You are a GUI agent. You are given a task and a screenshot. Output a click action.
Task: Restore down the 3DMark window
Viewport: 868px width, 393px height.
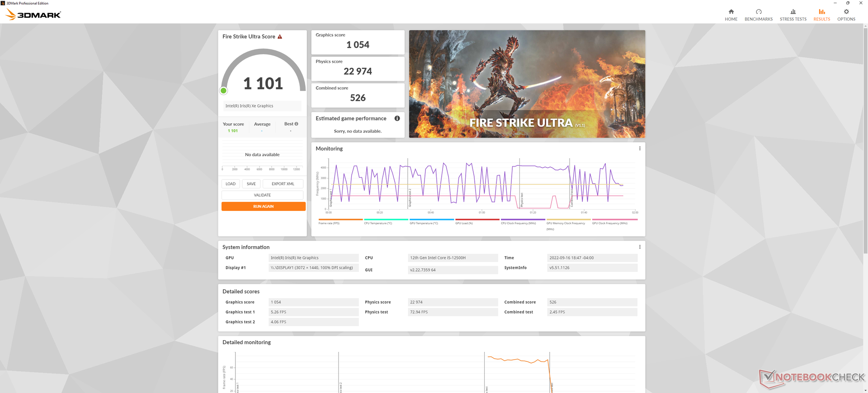click(848, 3)
